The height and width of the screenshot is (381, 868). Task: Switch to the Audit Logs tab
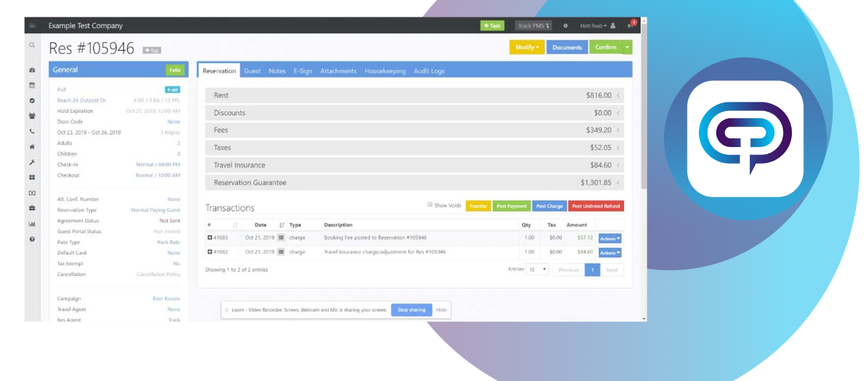tap(429, 71)
